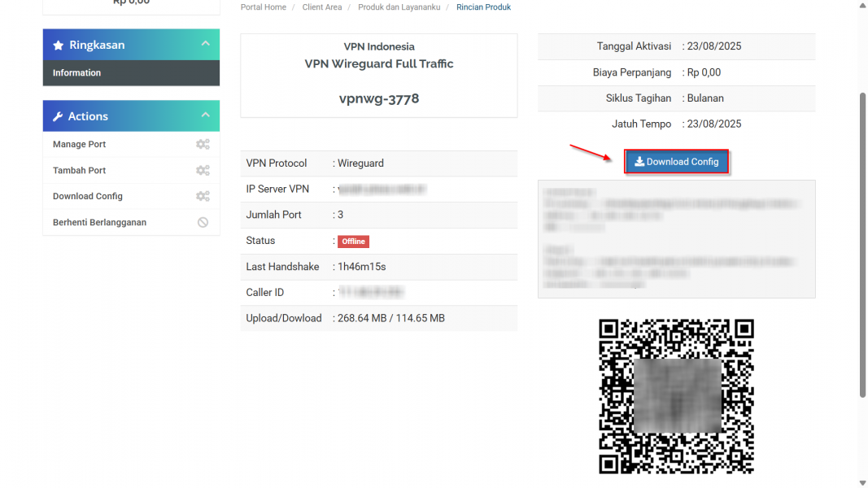Collapse the Actions panel chevron

205,115
